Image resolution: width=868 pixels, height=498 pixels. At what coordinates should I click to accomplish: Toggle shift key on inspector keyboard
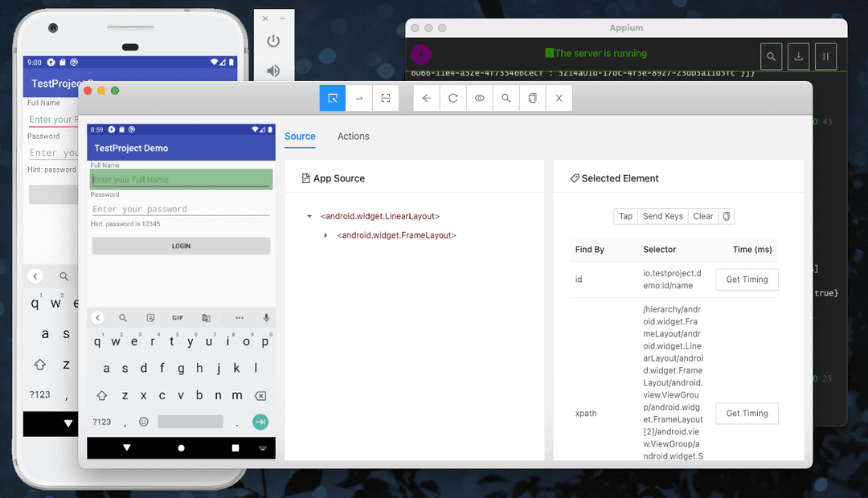102,395
